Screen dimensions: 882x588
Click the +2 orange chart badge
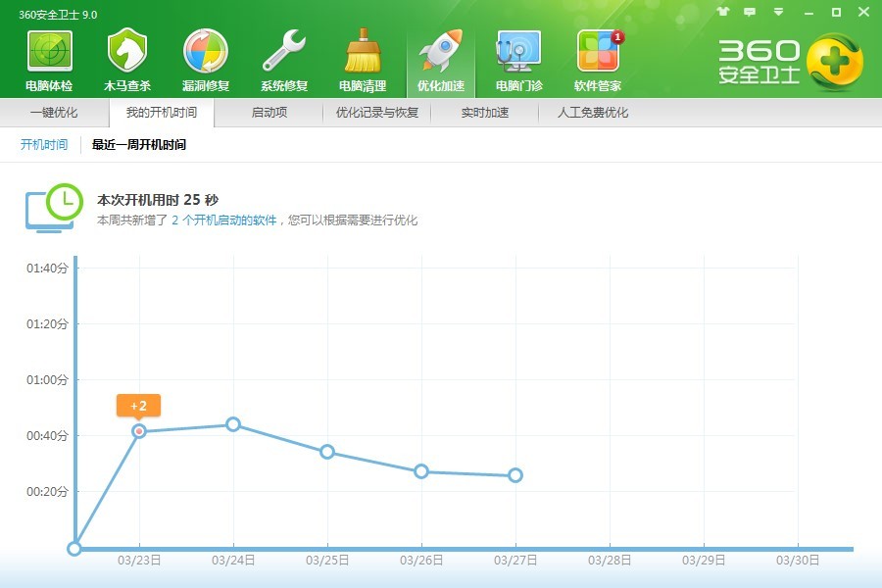click(138, 406)
